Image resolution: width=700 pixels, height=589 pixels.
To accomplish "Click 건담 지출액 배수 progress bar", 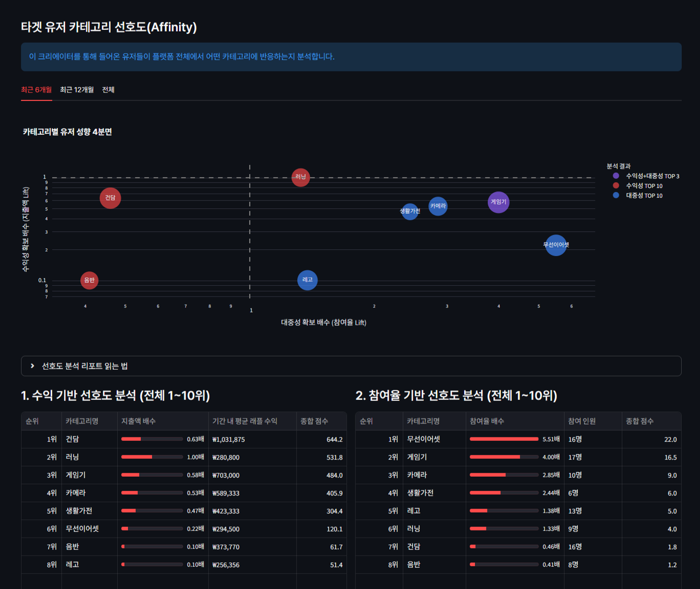I will click(152, 439).
